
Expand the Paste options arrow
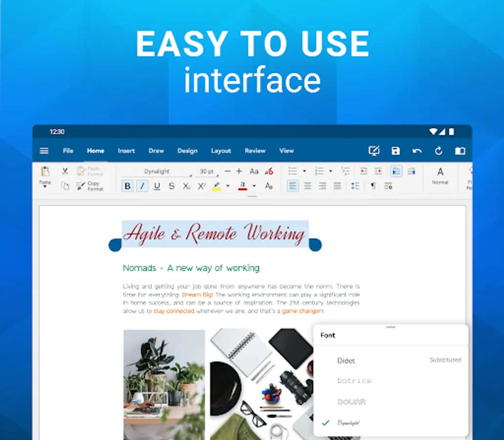tap(45, 186)
